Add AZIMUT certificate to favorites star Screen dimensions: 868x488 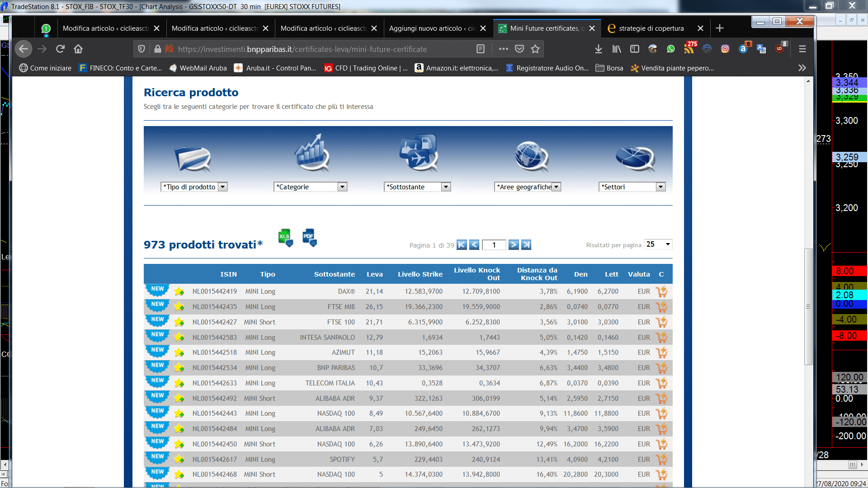tap(179, 352)
